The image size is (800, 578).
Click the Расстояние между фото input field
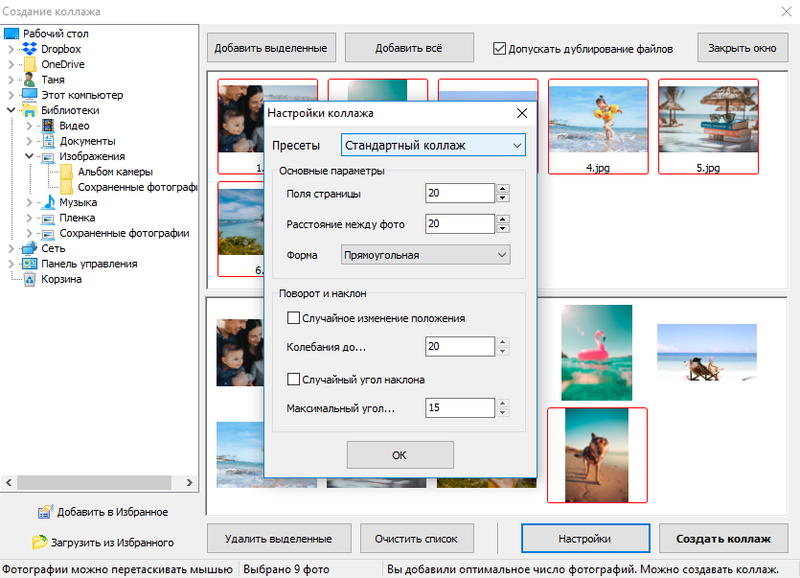click(x=460, y=223)
